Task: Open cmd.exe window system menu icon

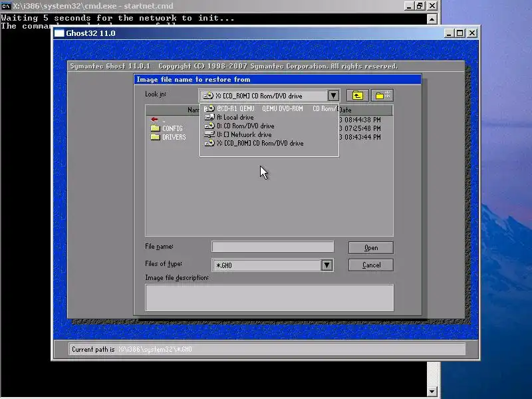Action: tap(6, 6)
